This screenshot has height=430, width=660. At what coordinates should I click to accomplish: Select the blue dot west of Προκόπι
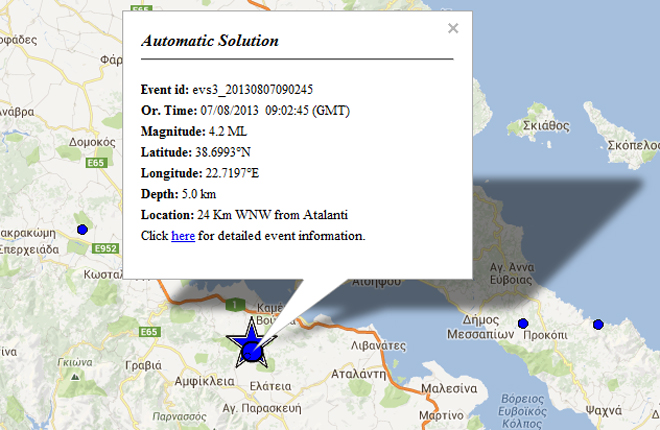pyautogui.click(x=523, y=323)
